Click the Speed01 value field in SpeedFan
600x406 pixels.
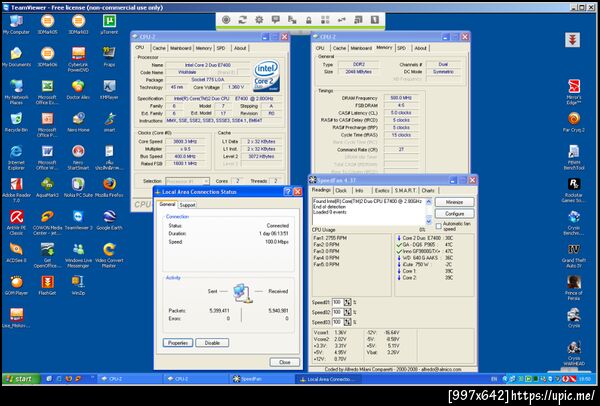point(338,302)
